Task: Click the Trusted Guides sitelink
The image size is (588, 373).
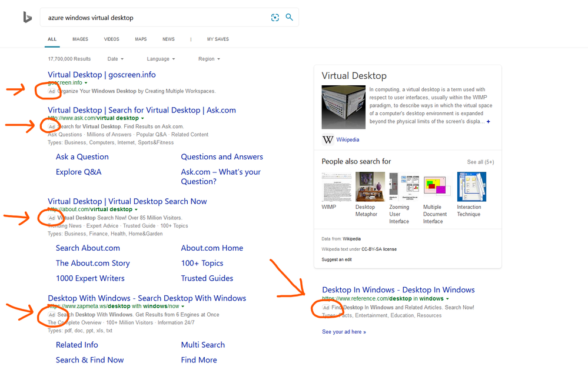Action: pos(207,278)
